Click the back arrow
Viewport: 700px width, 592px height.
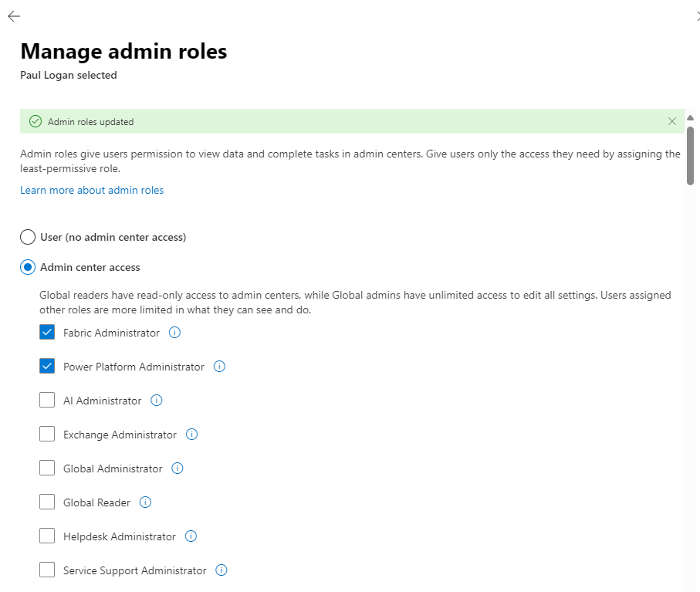[x=13, y=15]
